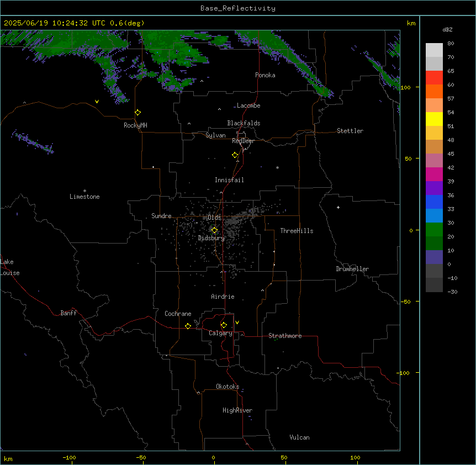
Task: Click the 80 value on dBZ scale
Action: (x=451, y=44)
